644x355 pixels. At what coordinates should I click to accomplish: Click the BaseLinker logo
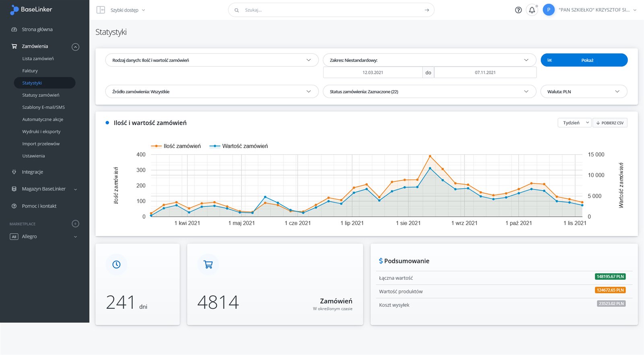(31, 10)
